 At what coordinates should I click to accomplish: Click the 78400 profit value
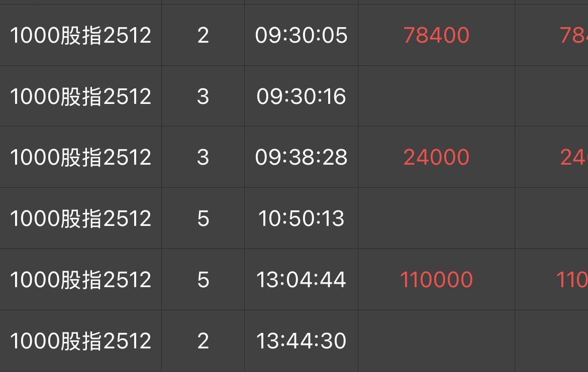pos(436,35)
